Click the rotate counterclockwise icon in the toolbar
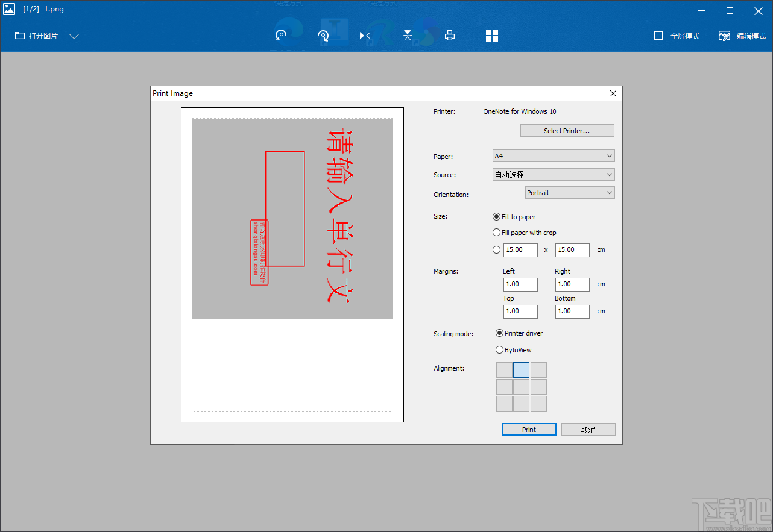This screenshot has height=532, width=773. pos(280,36)
